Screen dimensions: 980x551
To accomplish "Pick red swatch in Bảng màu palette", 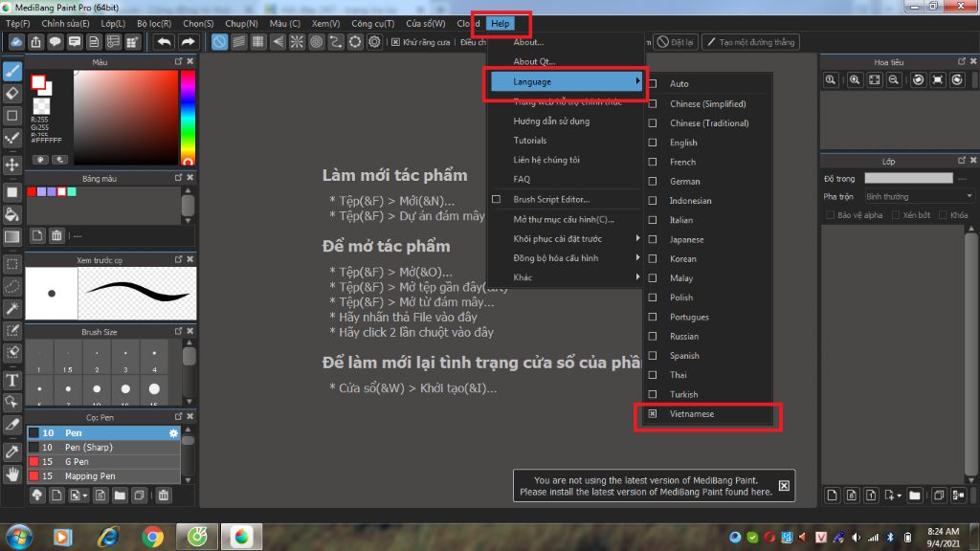I will 32,191.
